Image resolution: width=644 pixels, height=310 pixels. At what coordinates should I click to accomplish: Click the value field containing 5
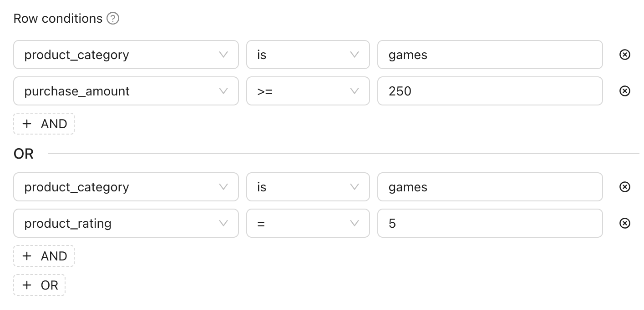(x=490, y=223)
